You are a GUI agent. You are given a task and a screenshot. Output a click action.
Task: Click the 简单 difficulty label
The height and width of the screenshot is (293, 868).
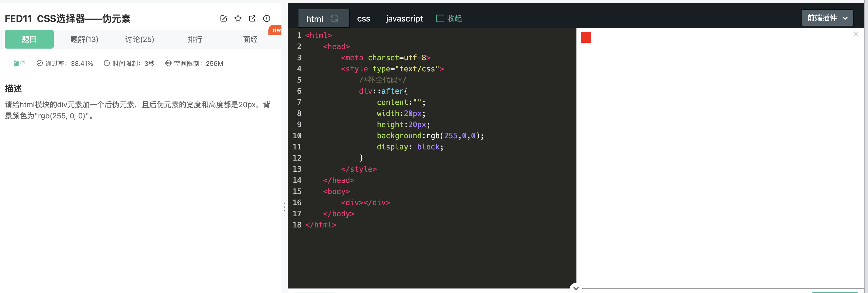click(20, 64)
